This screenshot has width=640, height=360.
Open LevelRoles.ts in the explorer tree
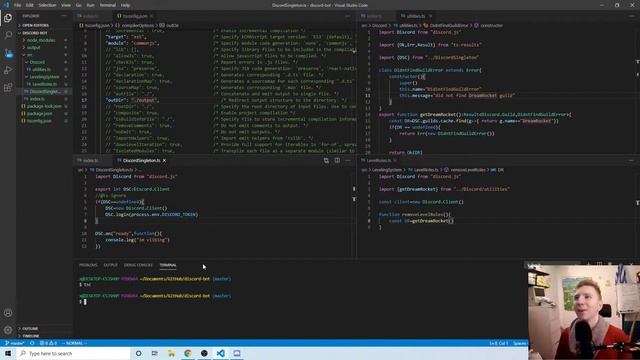(44, 84)
